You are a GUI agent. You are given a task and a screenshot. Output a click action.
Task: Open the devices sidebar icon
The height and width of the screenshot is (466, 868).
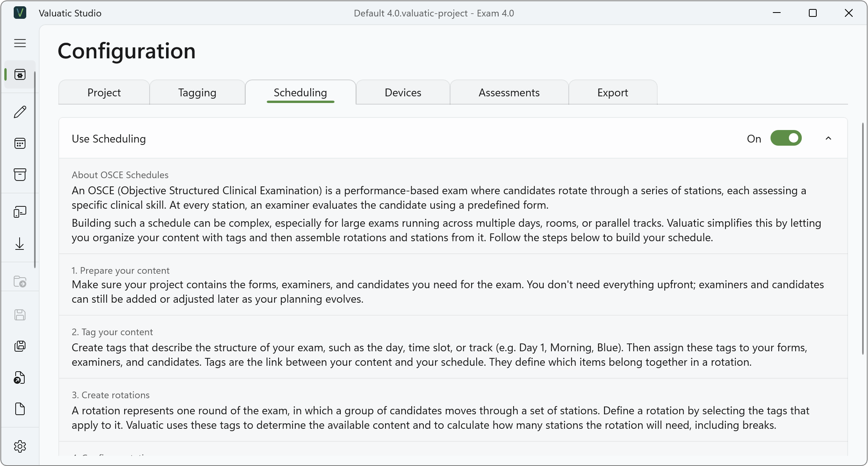20,212
